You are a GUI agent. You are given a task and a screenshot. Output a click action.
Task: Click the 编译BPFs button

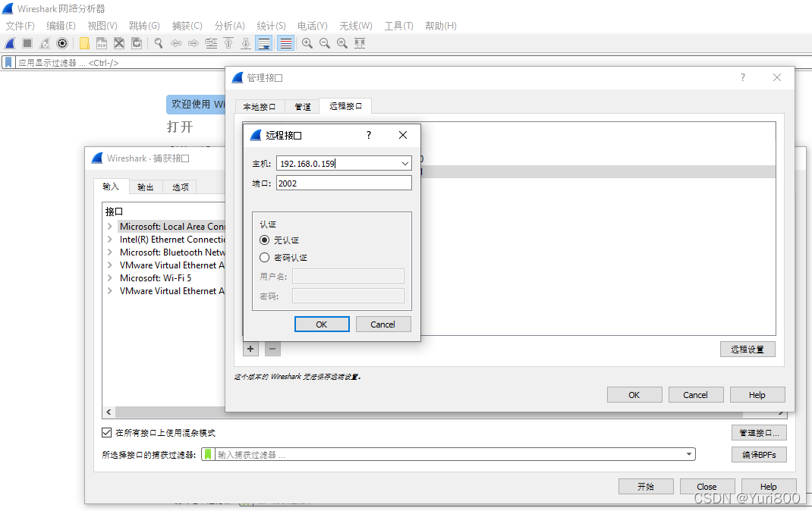pos(759,455)
